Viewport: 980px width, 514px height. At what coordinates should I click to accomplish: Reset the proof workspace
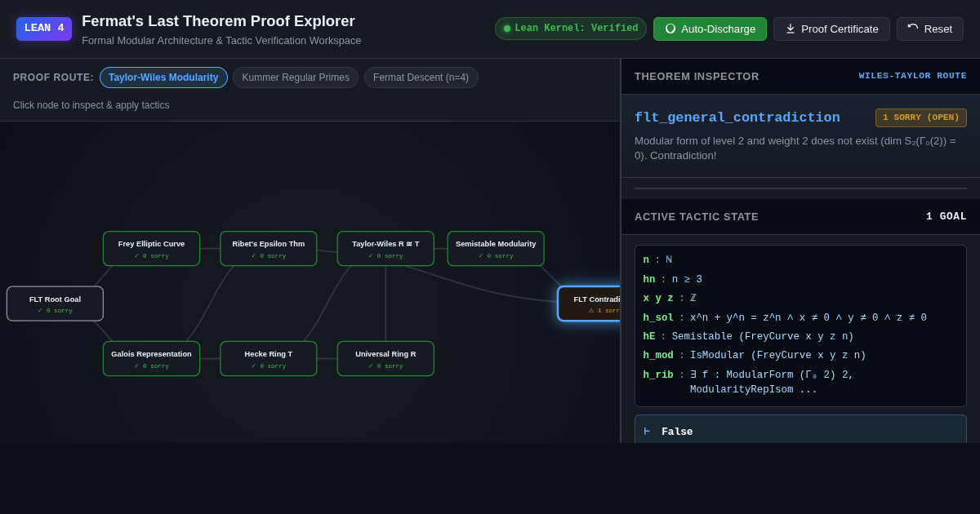pos(929,29)
